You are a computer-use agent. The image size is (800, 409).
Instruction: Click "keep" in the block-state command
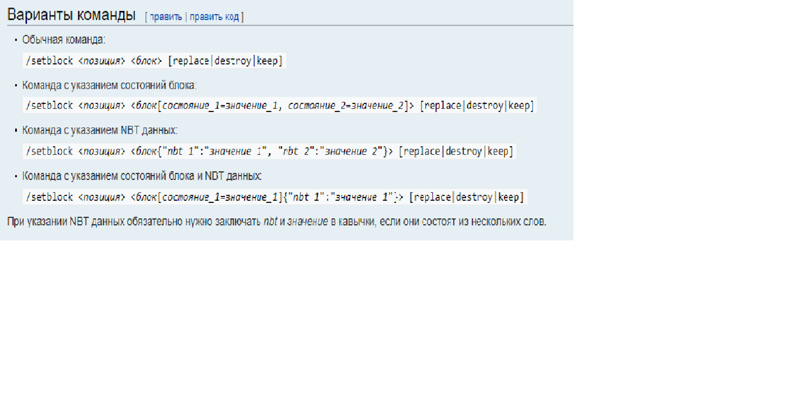(521, 106)
